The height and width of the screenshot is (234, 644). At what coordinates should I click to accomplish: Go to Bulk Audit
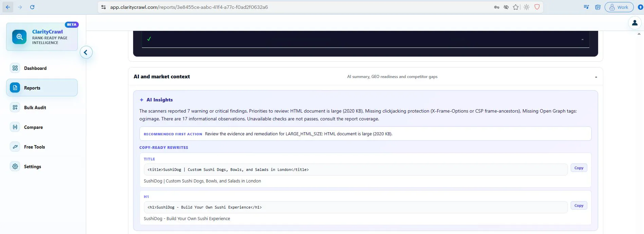pyautogui.click(x=42, y=108)
